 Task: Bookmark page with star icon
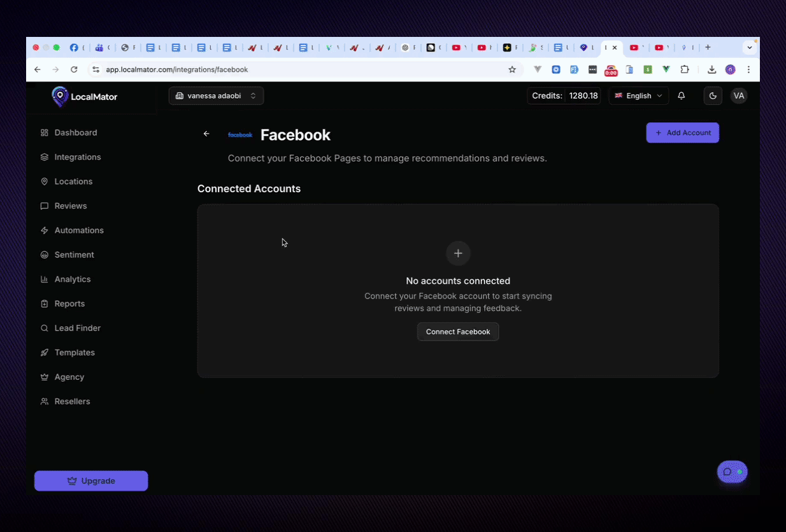pyautogui.click(x=512, y=69)
